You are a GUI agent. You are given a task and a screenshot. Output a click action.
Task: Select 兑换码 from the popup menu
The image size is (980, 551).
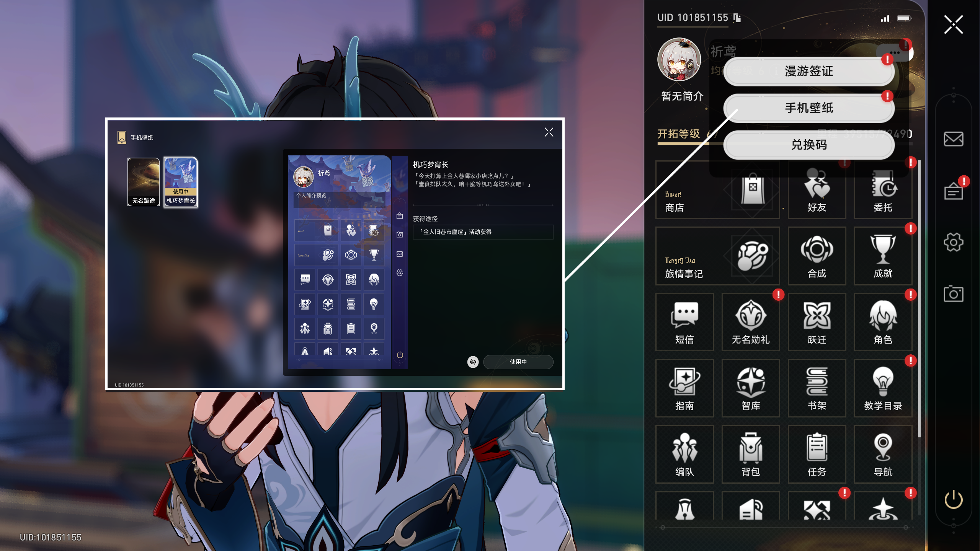point(808,145)
